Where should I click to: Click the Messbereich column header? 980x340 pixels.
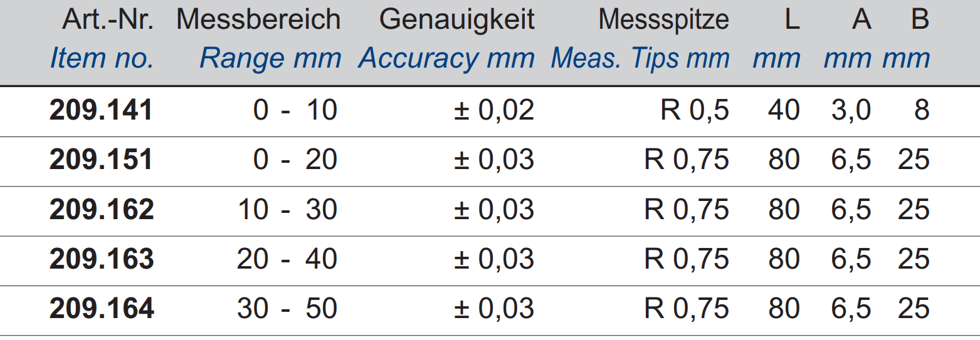tap(258, 20)
